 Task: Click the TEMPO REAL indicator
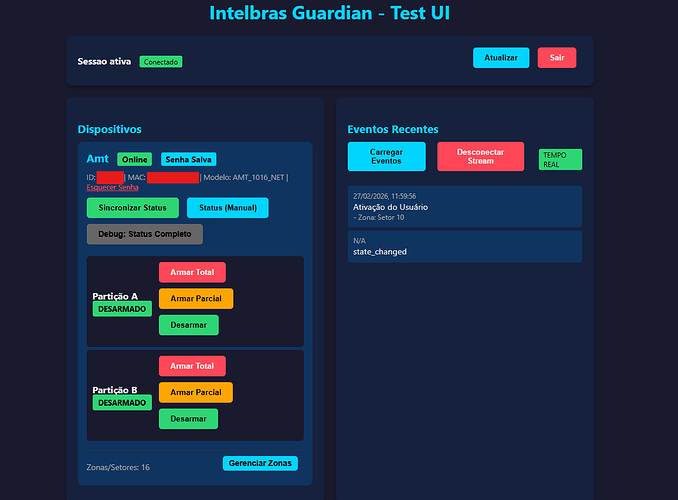(560, 160)
